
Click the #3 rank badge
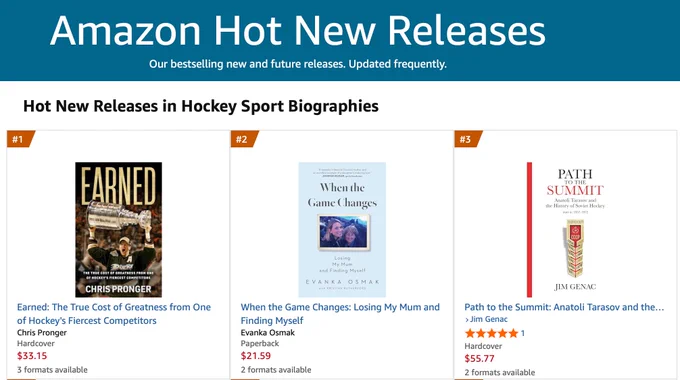click(468, 139)
